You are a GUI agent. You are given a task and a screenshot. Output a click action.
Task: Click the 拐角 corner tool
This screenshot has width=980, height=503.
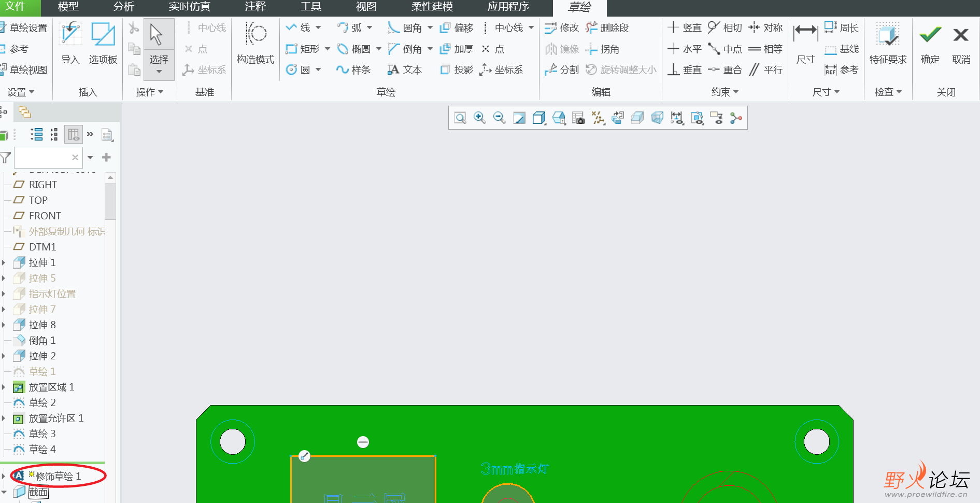pyautogui.click(x=603, y=49)
